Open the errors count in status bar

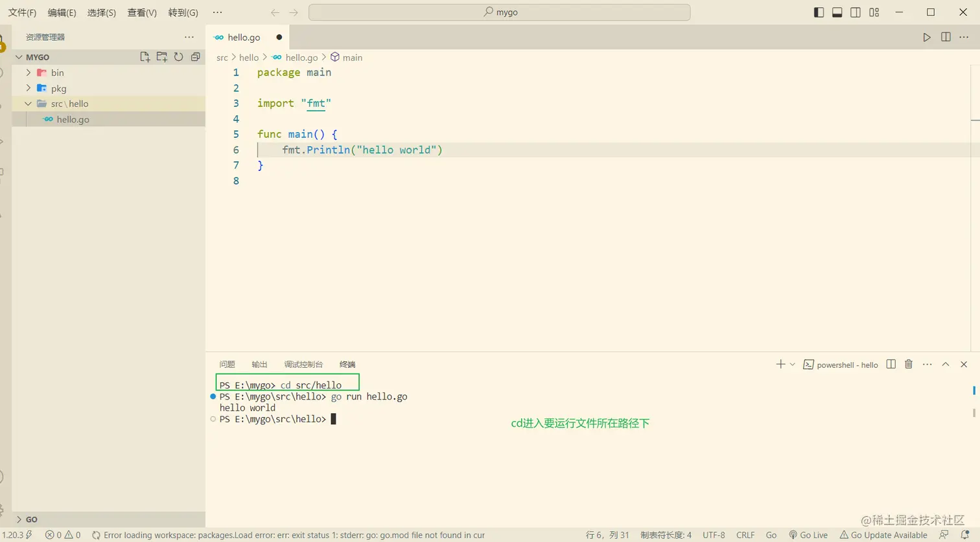(53, 535)
